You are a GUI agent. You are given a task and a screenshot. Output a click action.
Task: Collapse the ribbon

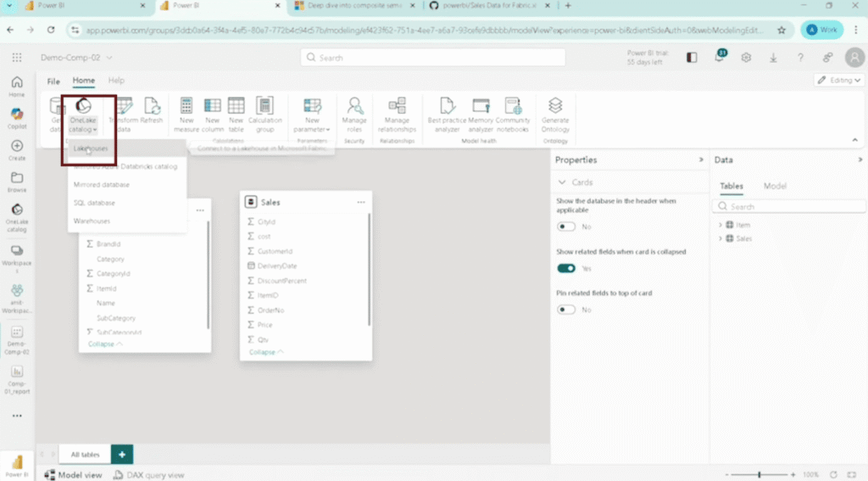tap(854, 140)
